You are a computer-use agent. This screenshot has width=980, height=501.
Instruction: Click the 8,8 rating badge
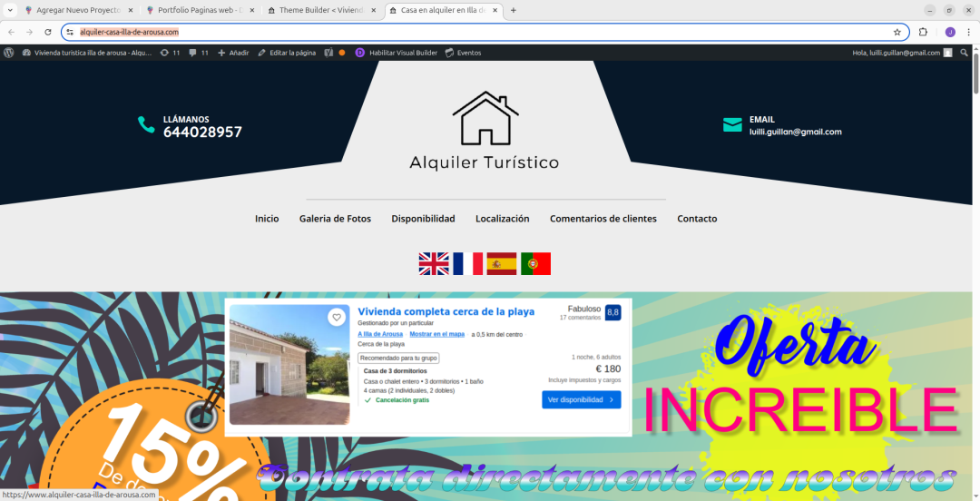click(x=613, y=312)
